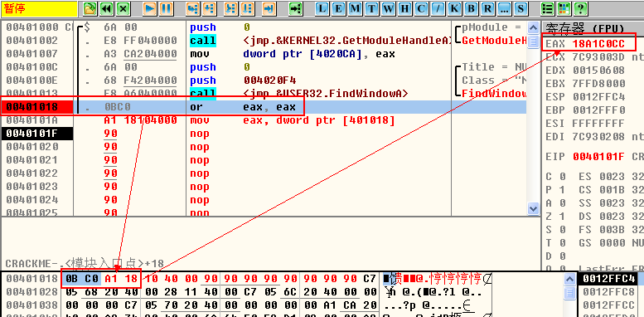Select the nop row at 00401022
This screenshot has height=317, width=644.
(x=264, y=173)
